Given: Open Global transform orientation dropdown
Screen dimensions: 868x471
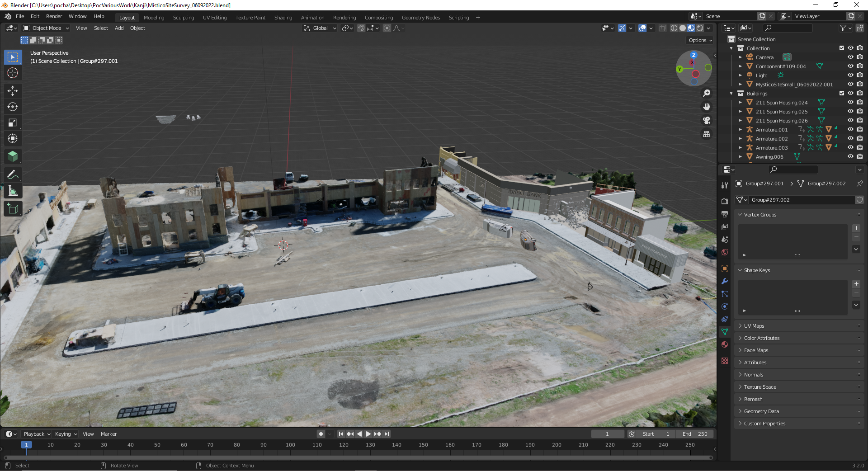Looking at the screenshot, I should [x=320, y=28].
